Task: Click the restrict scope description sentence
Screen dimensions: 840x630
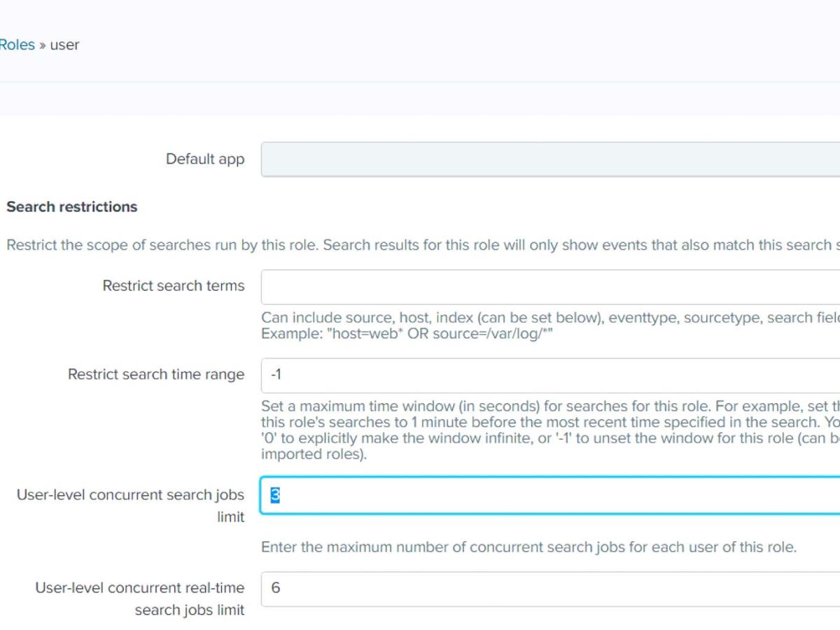Action: click(420, 245)
